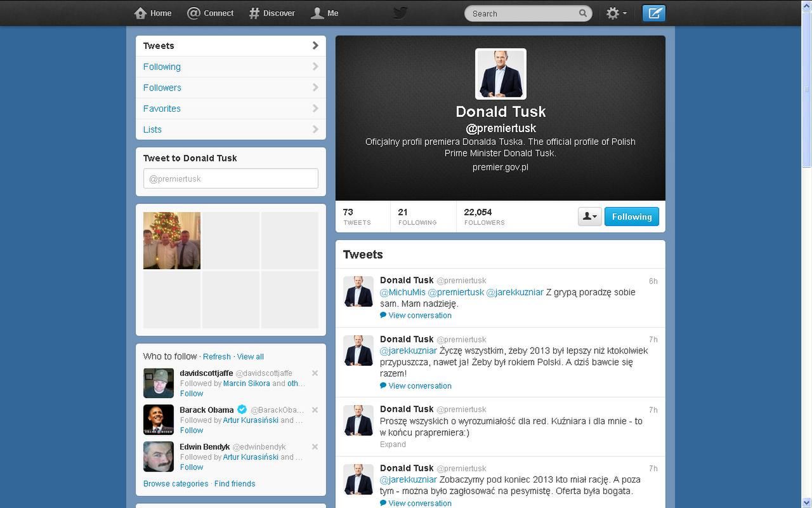This screenshot has width=812, height=508.
Task: Open Donald Tusk's profile picture in the header
Action: [501, 74]
